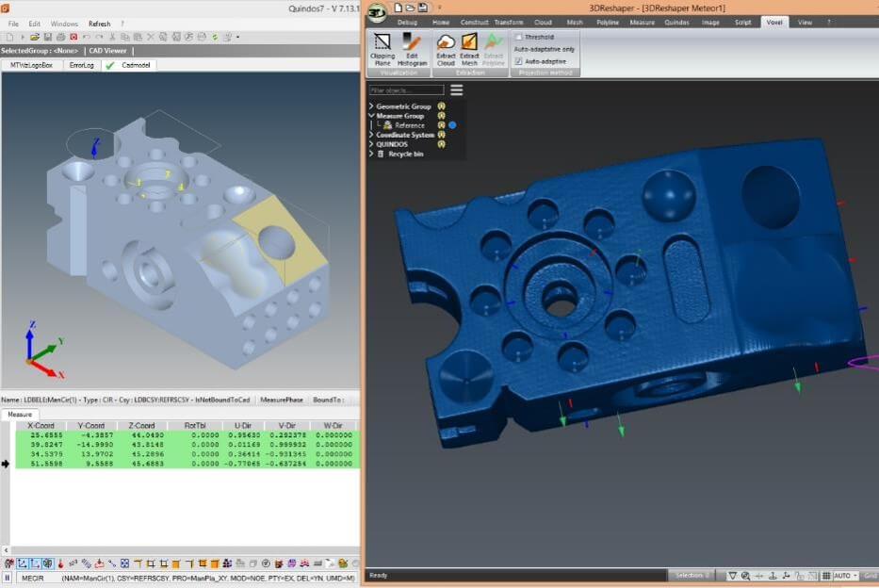Click the scissors cut icon in Quindos toolbar
This screenshot has width=879, height=588.
click(113, 37)
